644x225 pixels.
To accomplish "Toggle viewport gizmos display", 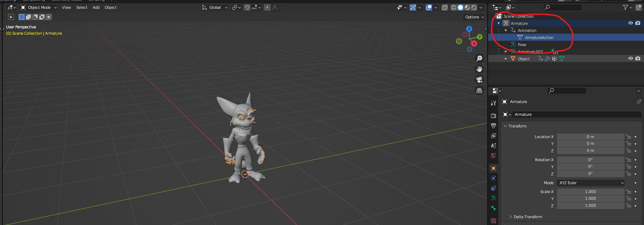I will pos(413,7).
